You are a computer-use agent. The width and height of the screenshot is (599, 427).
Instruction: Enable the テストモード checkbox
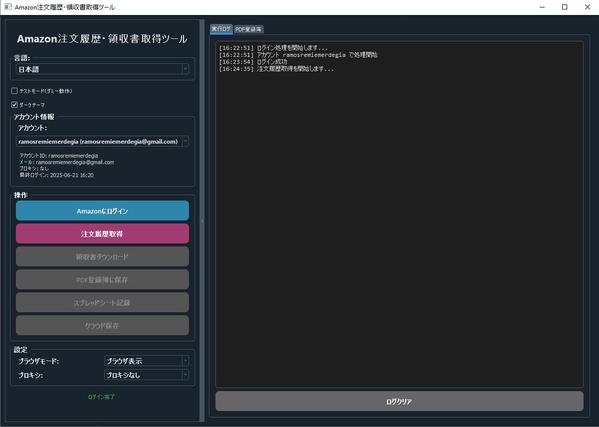15,91
